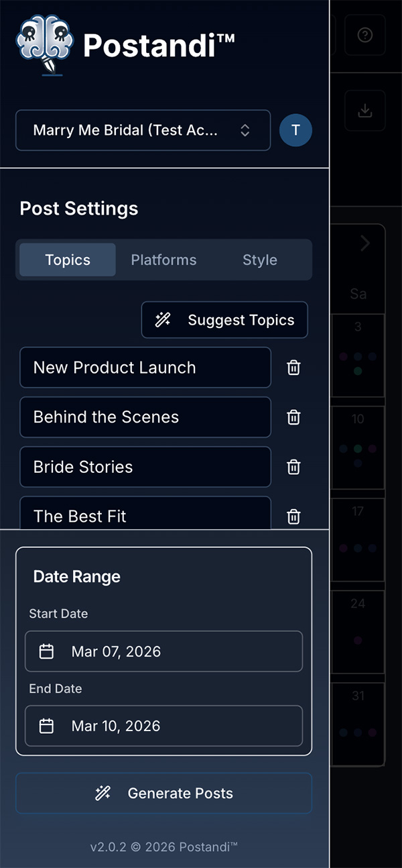Click the forward chevron above the calendar
Screen dimensions: 402x868
pos(365,243)
